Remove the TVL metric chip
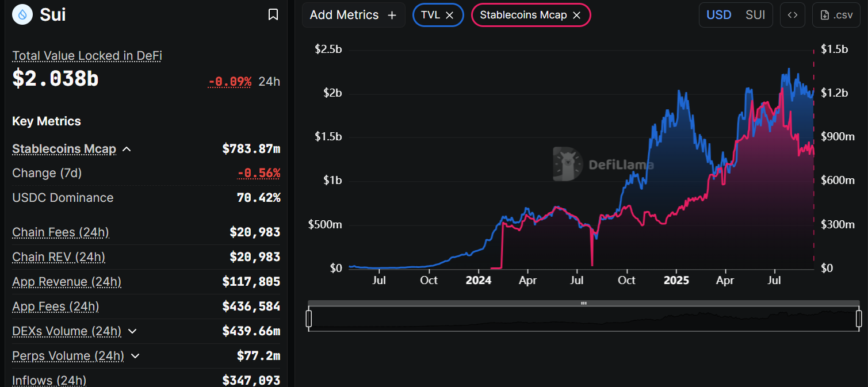The width and height of the screenshot is (868, 387). (x=450, y=16)
